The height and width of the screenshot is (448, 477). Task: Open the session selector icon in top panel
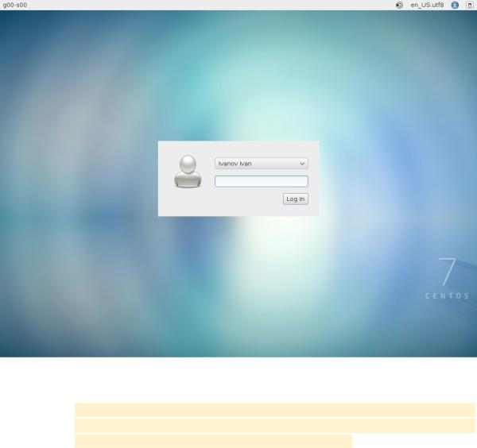coord(399,6)
